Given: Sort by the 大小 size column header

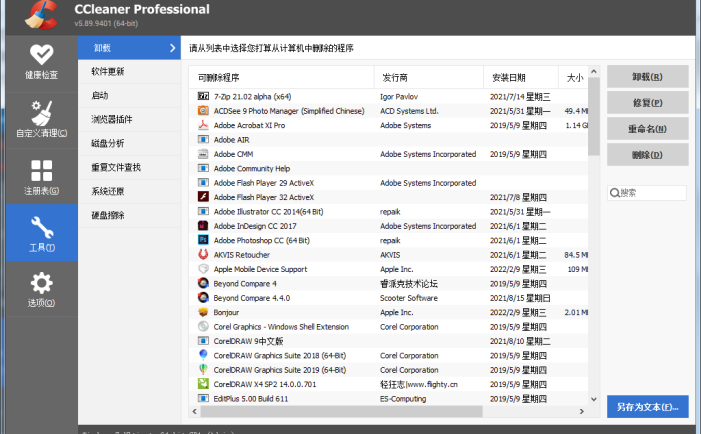Looking at the screenshot, I should (574, 78).
